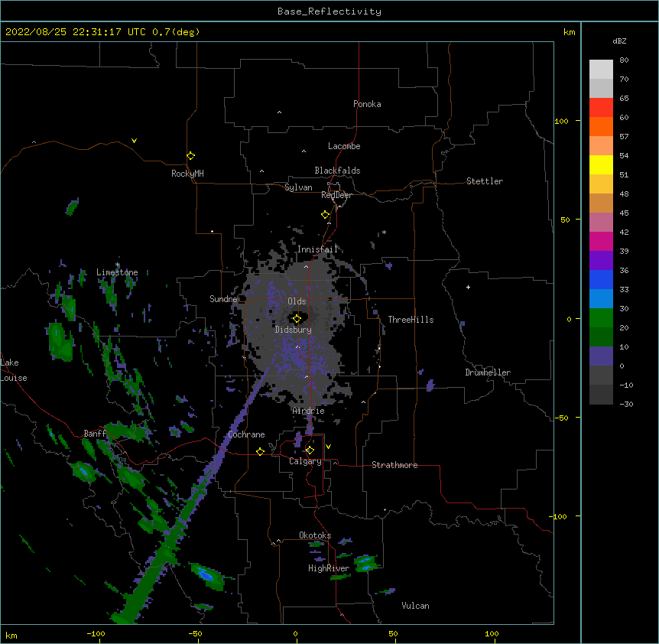This screenshot has width=659, height=644.
Task: Click the Strathmore label
Action: tap(394, 465)
